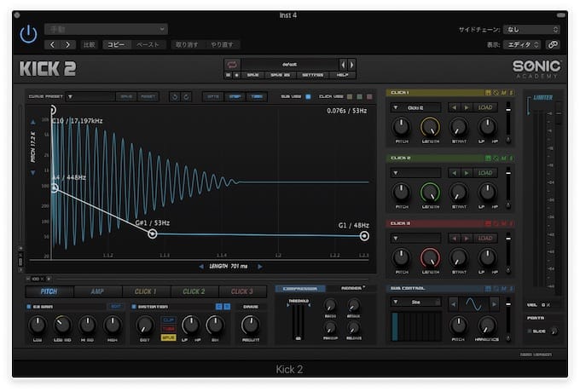This screenshot has height=392, width=580.
Task: Load next Click 3 sample
Action: click(467, 239)
